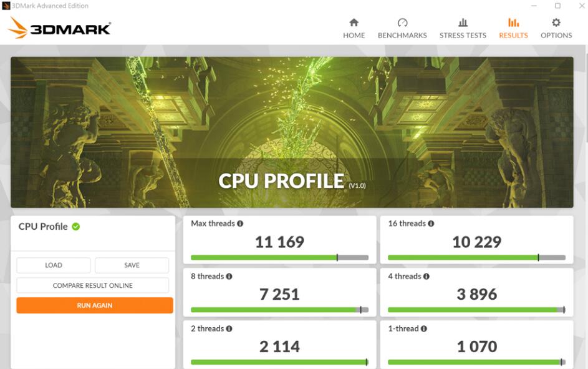Click the 2 threads score bar
The width and height of the screenshot is (588, 369).
point(279,362)
